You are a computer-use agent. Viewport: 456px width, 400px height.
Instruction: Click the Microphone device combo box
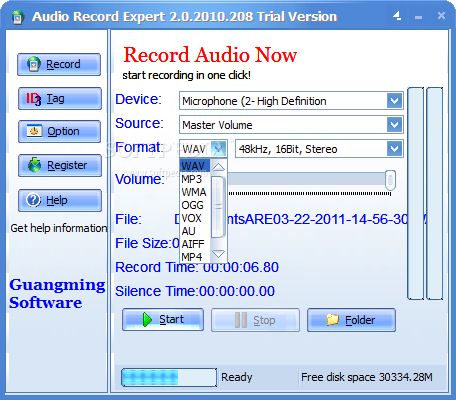click(291, 101)
